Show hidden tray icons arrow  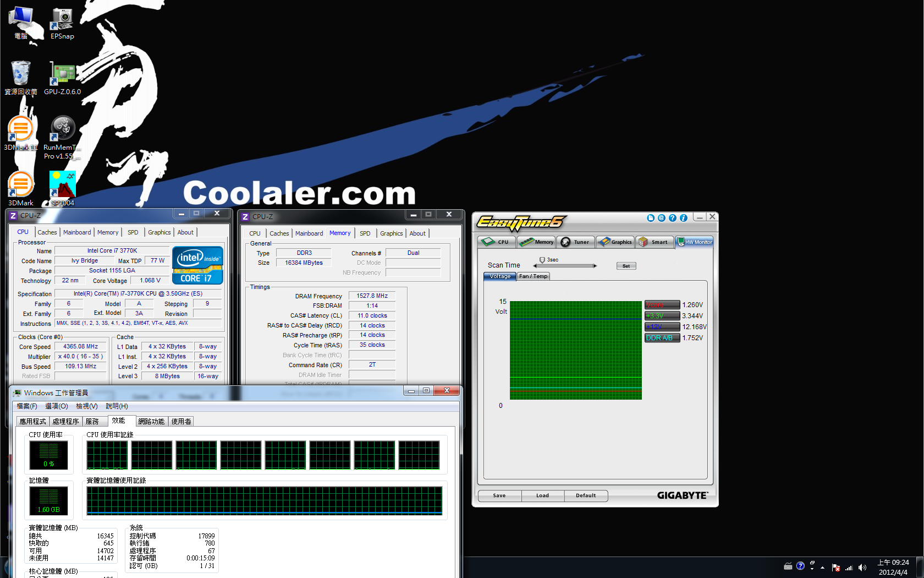823,568
